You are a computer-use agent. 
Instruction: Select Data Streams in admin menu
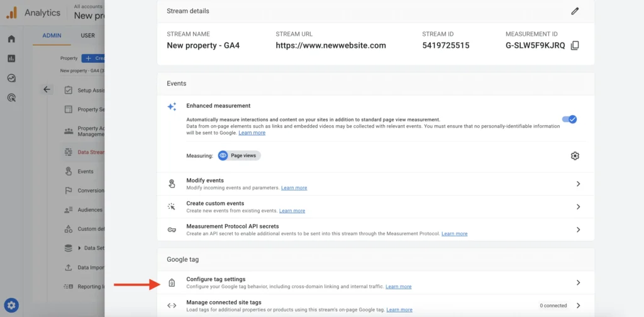91,152
